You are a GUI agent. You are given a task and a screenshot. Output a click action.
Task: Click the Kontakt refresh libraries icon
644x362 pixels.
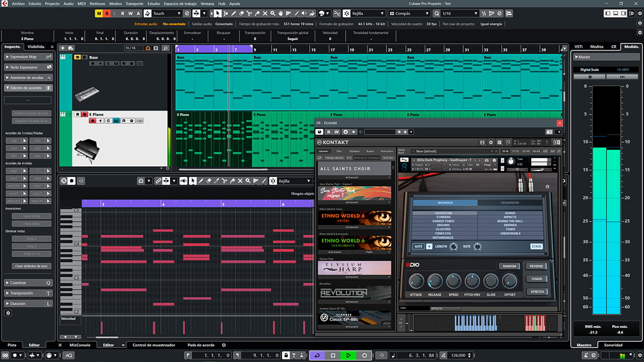[x=319, y=158]
